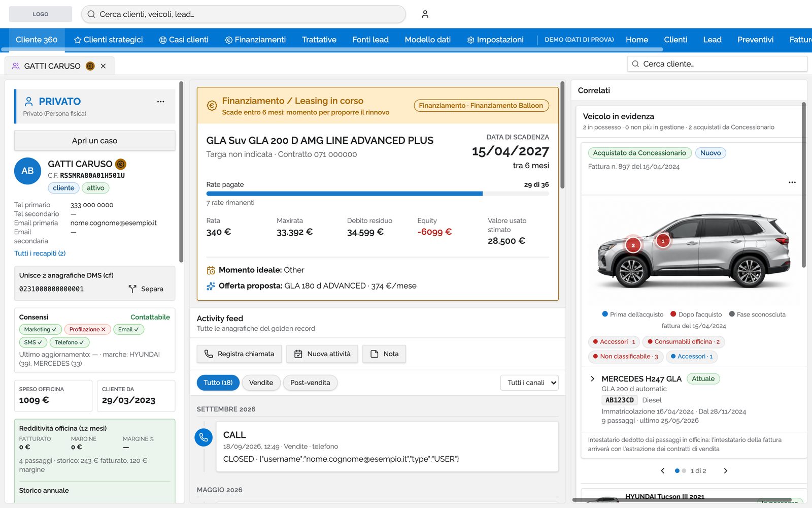Click the Non classificabile · 3 chip
Viewport: 812px width, 508px height.
click(x=625, y=357)
